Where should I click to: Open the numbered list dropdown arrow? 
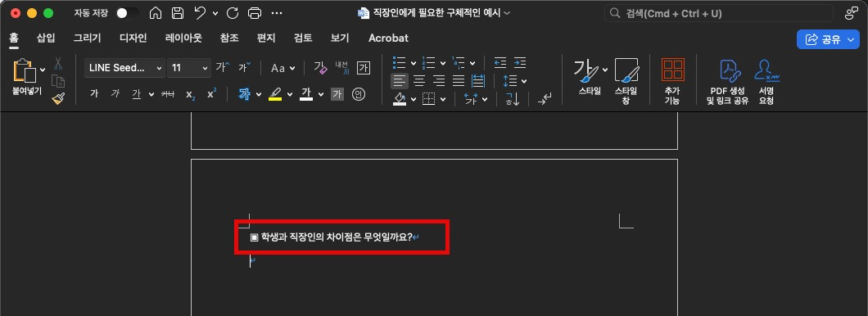pyautogui.click(x=443, y=63)
